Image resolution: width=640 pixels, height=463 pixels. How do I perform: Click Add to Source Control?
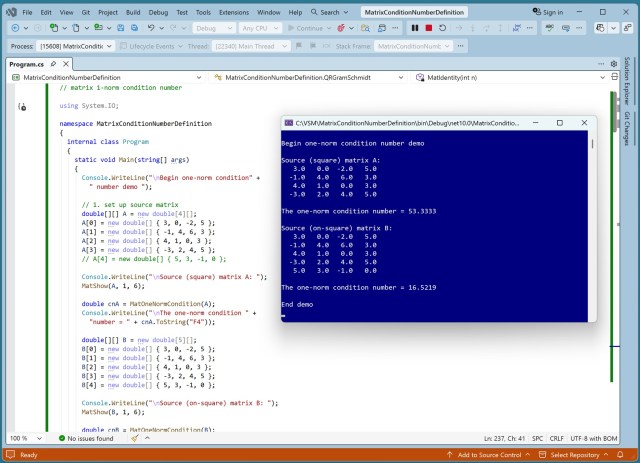click(483, 455)
